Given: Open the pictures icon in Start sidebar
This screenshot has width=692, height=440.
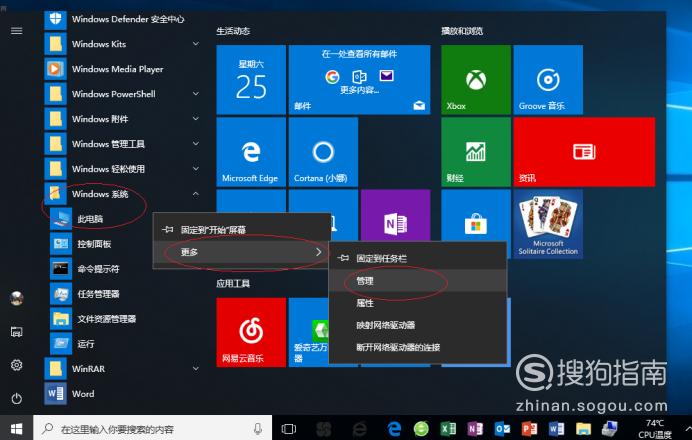Looking at the screenshot, I should [16, 332].
